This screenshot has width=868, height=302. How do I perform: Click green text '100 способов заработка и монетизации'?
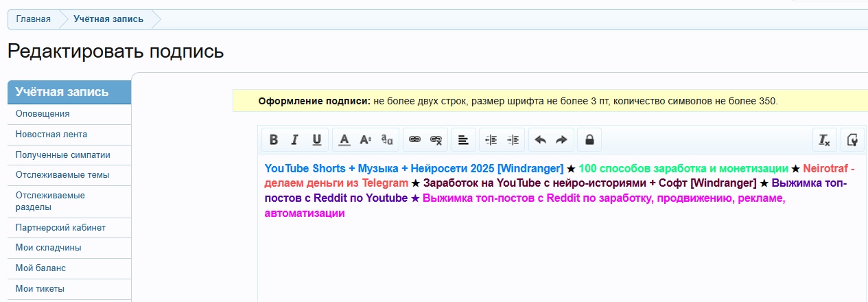(x=683, y=168)
